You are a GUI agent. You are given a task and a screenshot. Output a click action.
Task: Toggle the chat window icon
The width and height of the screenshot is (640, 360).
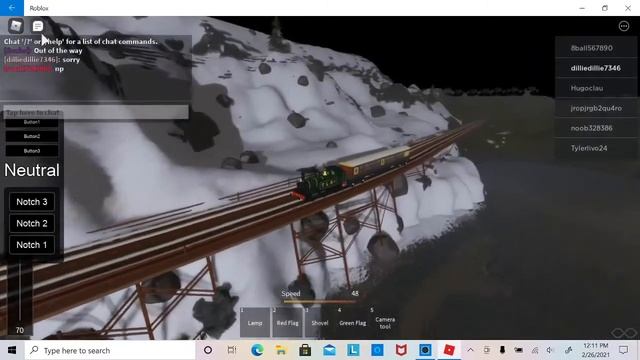[38, 26]
